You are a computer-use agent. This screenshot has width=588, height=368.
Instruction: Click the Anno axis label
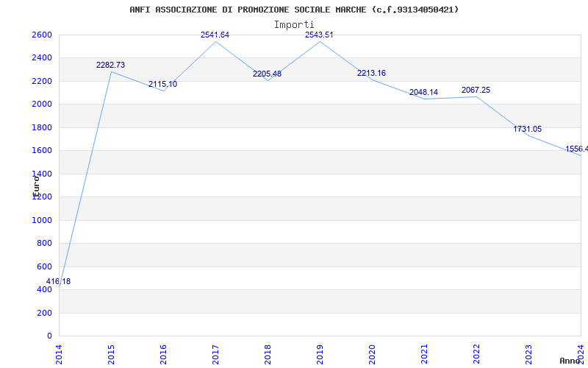(x=570, y=361)
